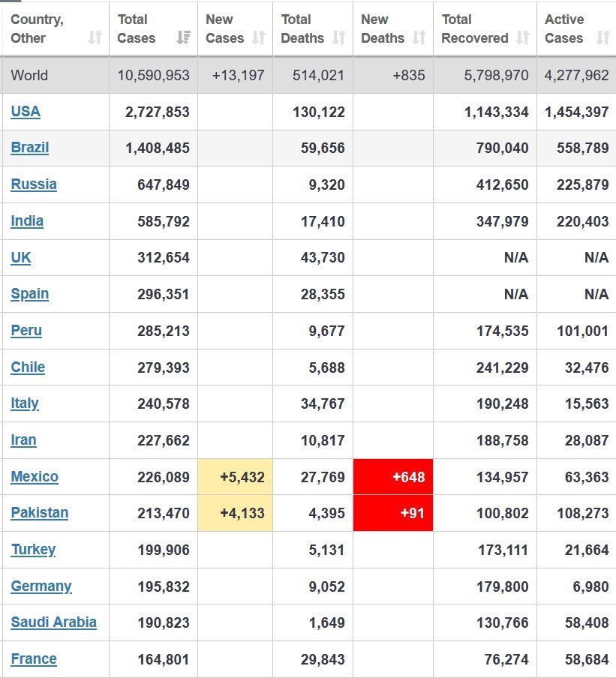Click Pakistan's red new deaths cell

coord(393,514)
